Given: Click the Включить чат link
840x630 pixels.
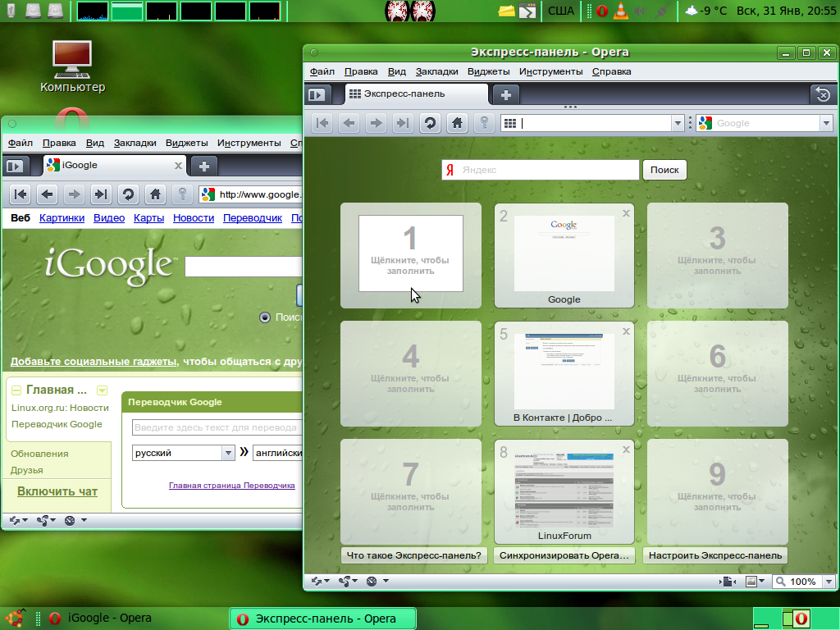Looking at the screenshot, I should pos(57,491).
